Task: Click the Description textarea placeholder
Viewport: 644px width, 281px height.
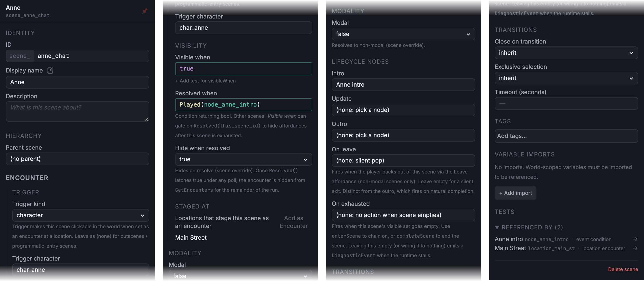Action: [x=78, y=111]
